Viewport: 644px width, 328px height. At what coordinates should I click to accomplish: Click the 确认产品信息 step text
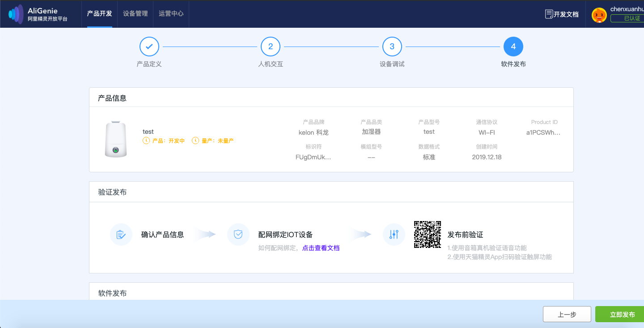click(162, 234)
